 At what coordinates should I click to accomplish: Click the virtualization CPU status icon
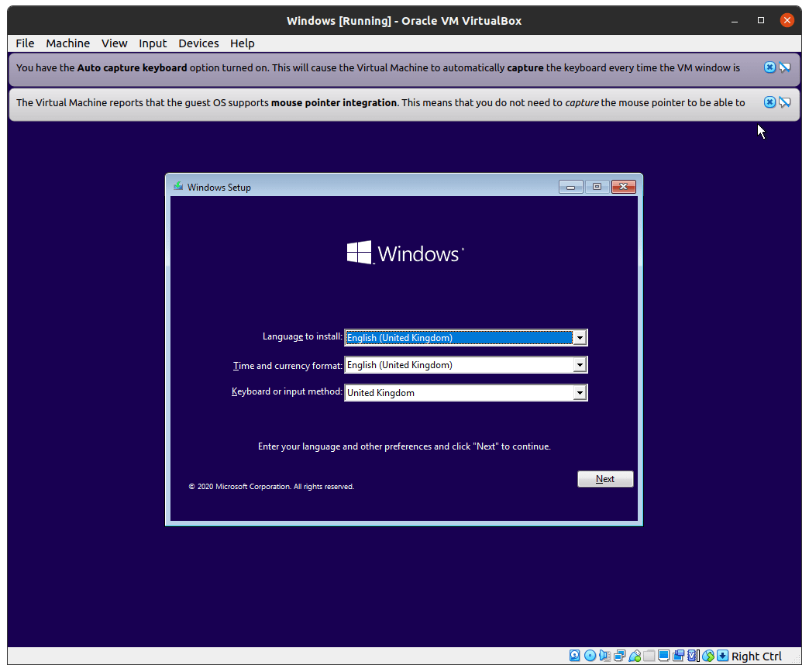tap(694, 656)
